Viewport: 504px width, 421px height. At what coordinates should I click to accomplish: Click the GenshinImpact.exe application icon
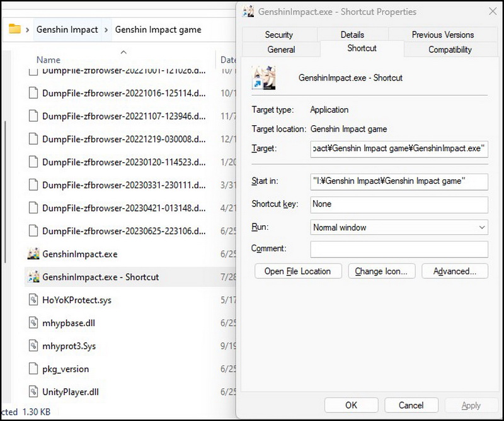[x=33, y=254]
